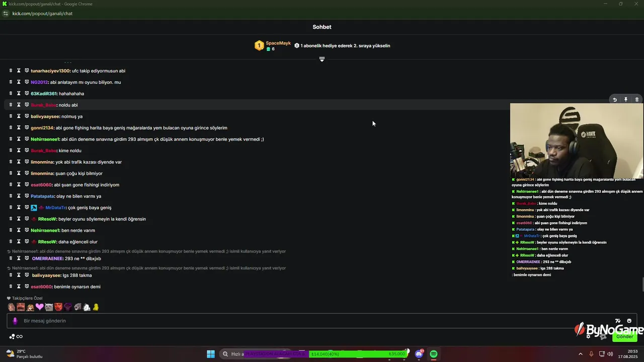Open Nehirraenee1's profile on "ben nerde varım"
The height and width of the screenshot is (362, 644).
[x=45, y=230]
